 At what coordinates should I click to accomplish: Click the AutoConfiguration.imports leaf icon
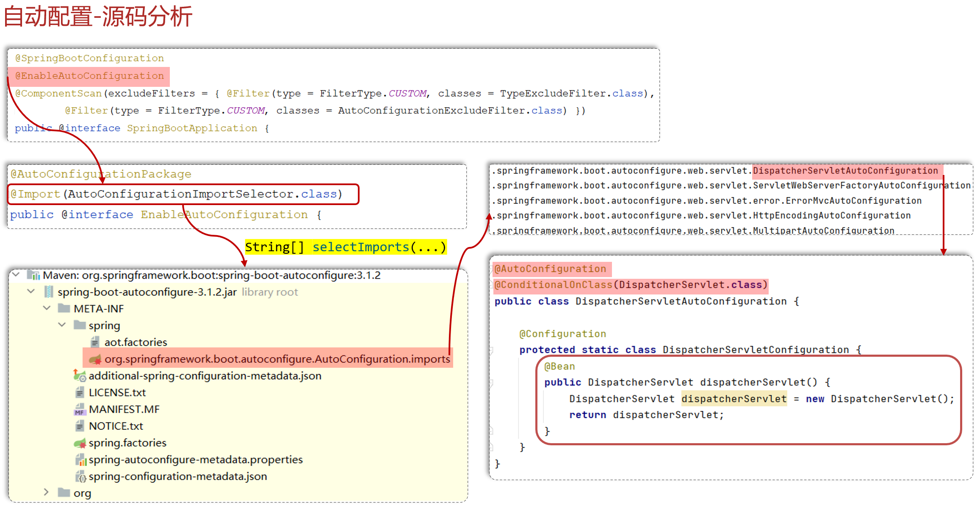[x=95, y=359]
